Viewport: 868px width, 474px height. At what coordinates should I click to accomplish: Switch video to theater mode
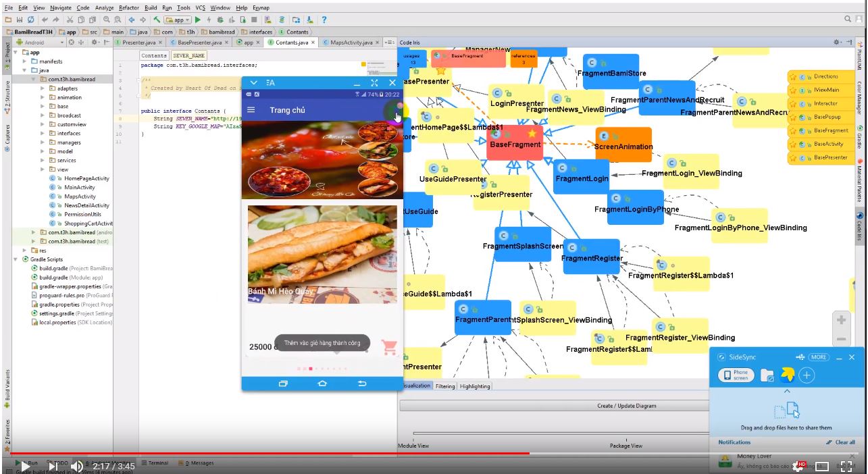click(822, 466)
